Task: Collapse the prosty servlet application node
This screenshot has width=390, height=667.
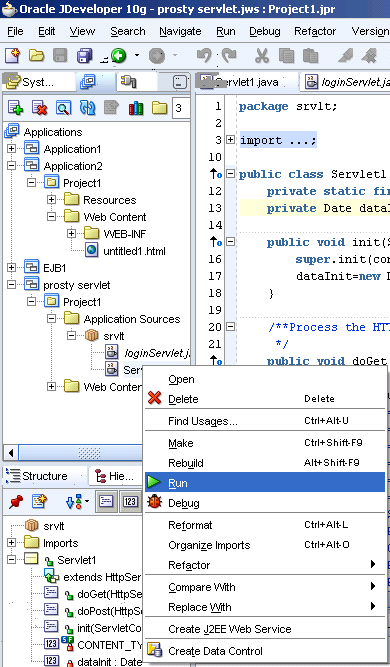Action: click(x=11, y=285)
